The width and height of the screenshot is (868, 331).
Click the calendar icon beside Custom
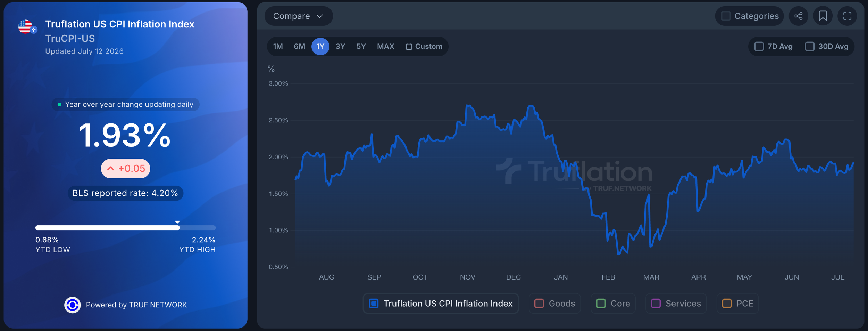click(409, 47)
